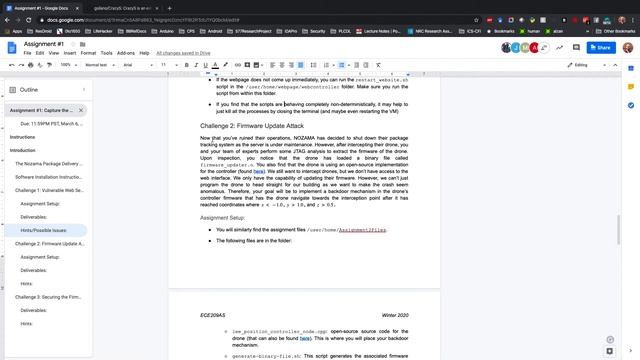The image size is (640, 360).
Task: Open the zoom level dropdown
Action: click(x=68, y=65)
